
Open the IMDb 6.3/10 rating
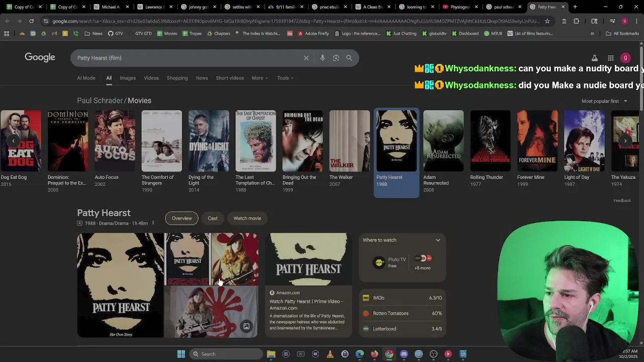click(402, 298)
